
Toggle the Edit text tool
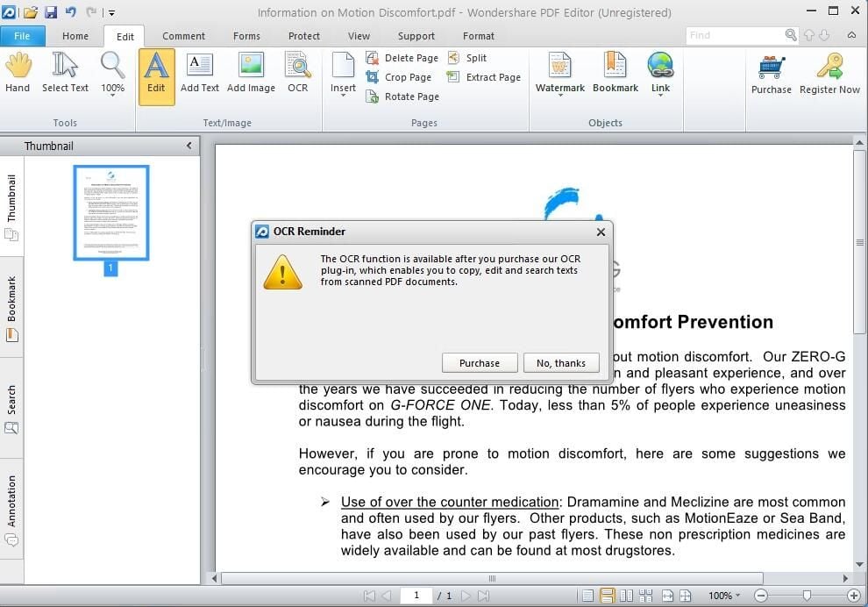[156, 76]
